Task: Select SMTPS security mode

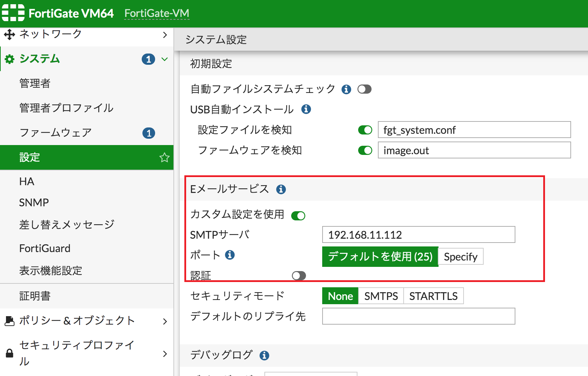Action: [x=381, y=296]
